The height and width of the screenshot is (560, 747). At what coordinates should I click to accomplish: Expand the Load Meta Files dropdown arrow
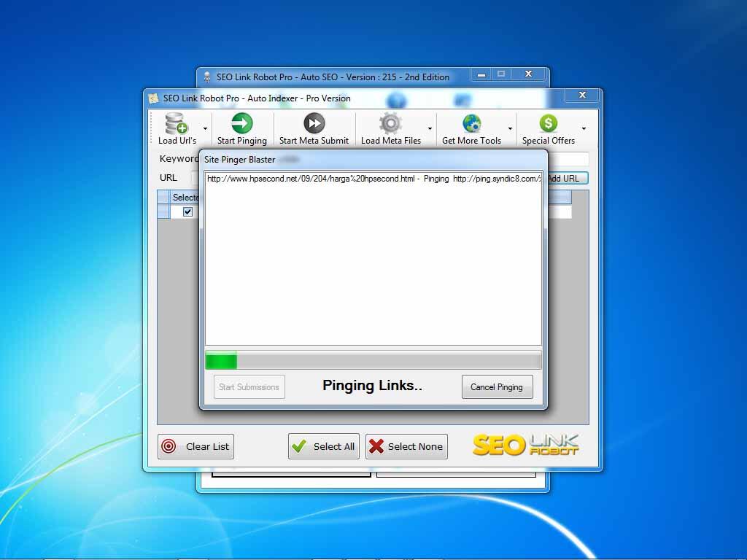[x=430, y=128]
